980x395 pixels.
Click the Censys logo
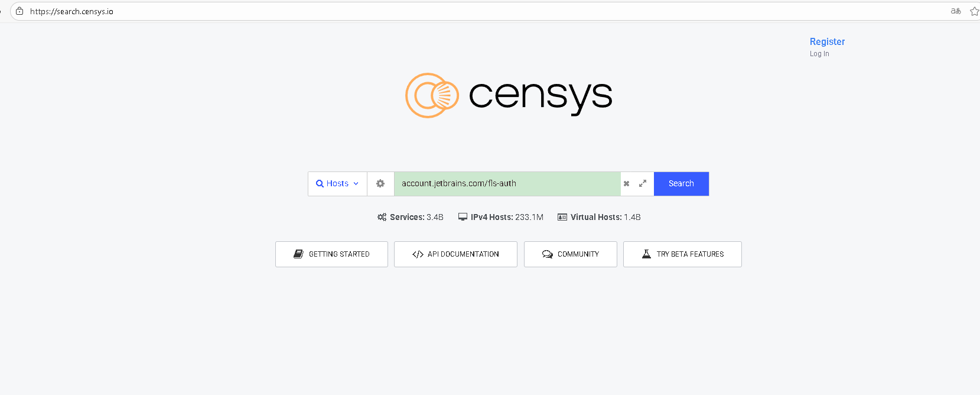pyautogui.click(x=509, y=95)
